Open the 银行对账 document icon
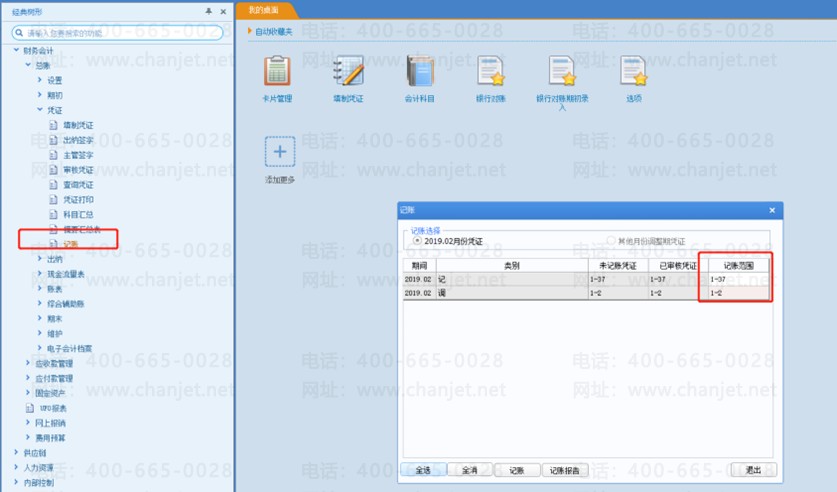This screenshot has height=492, width=837. [491, 71]
